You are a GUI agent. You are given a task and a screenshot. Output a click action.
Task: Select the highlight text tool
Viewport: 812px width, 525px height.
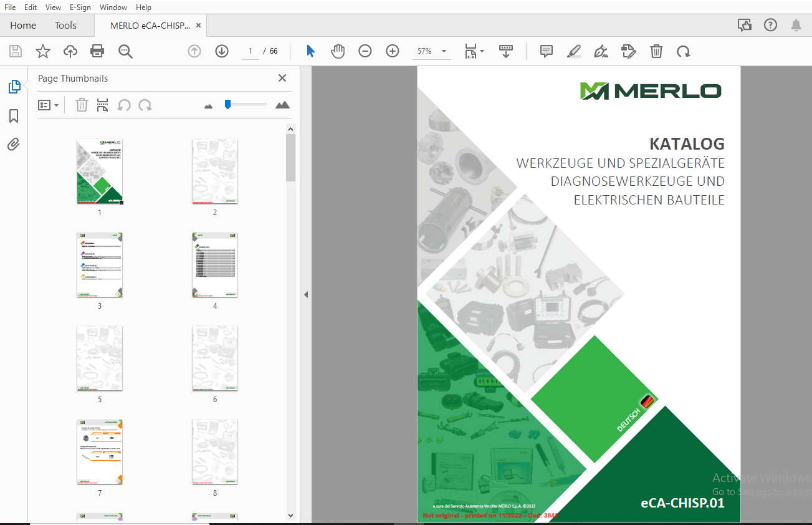573,51
